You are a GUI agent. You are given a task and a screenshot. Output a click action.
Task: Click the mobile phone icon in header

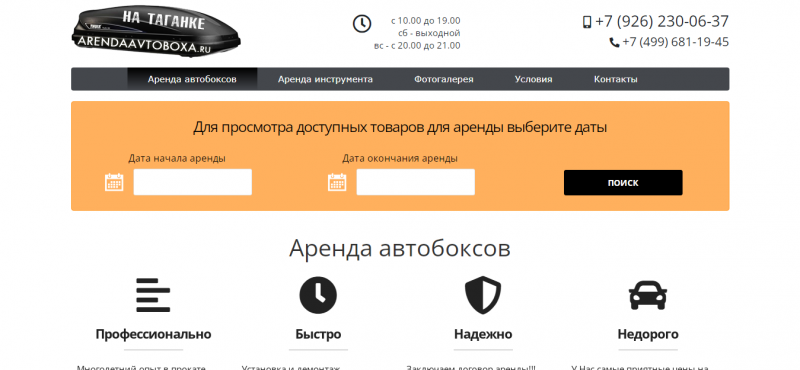tap(587, 22)
